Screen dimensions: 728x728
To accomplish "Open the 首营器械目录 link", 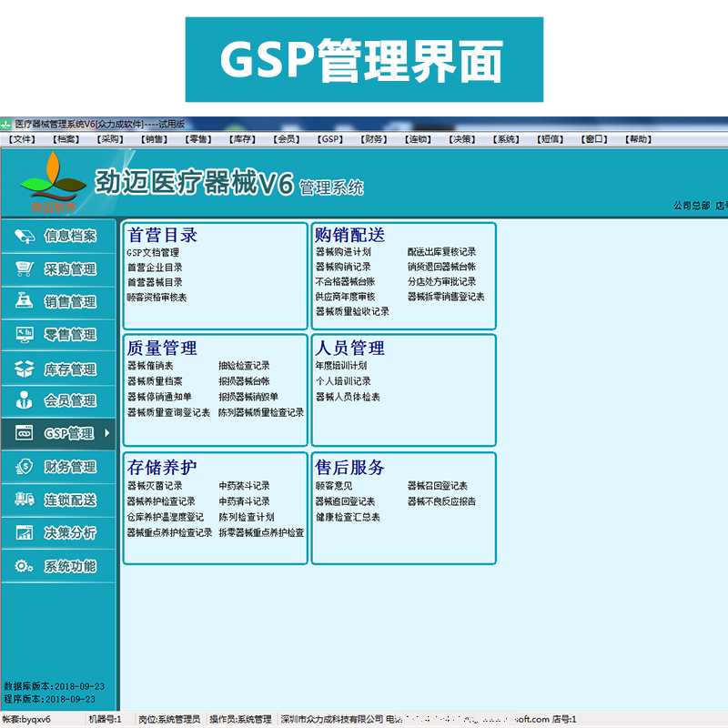I will pos(155,282).
